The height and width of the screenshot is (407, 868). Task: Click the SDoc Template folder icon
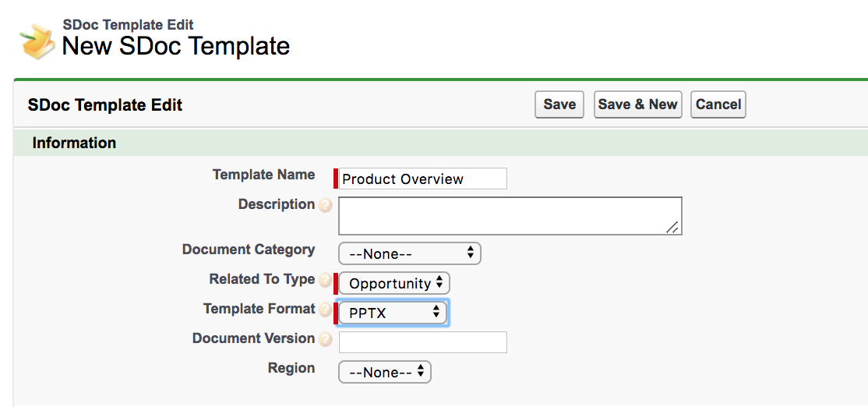tap(37, 41)
